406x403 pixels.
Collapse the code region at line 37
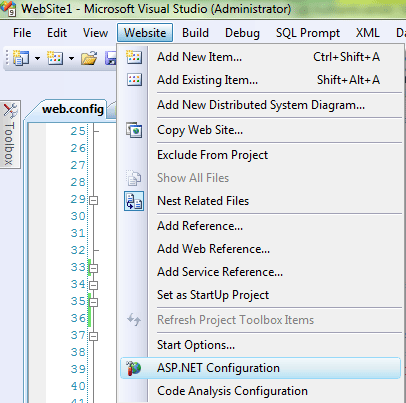(x=94, y=336)
